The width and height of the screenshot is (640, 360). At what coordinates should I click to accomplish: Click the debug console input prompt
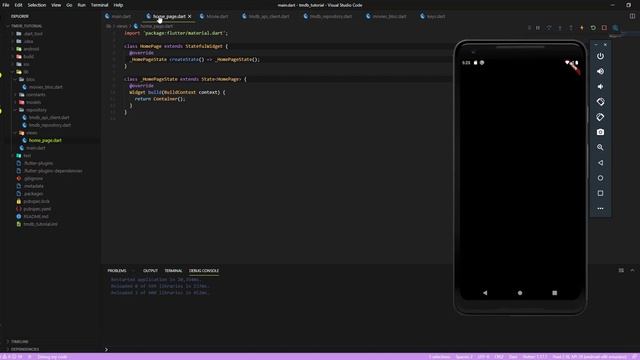[x=278, y=349]
